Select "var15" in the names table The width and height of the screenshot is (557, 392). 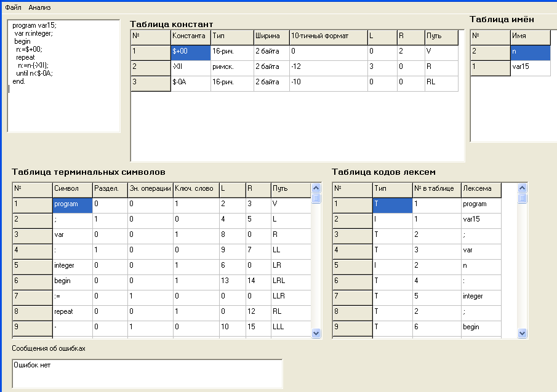(530, 68)
